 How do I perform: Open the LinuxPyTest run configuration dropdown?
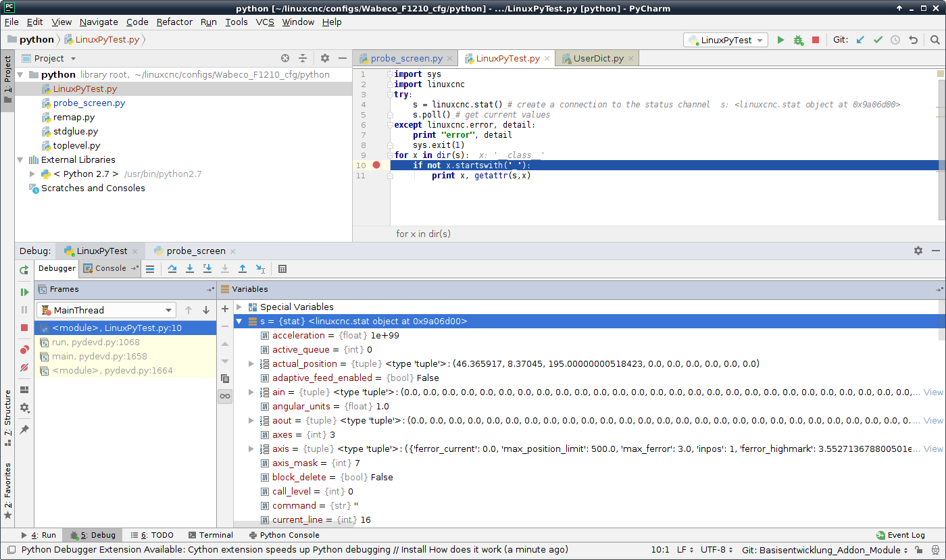point(726,40)
